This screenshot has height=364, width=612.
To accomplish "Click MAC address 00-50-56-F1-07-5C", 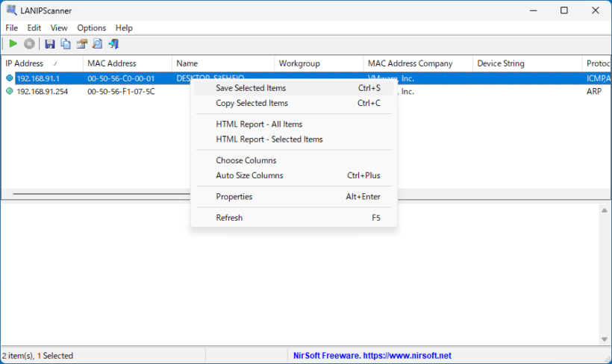I will (121, 91).
